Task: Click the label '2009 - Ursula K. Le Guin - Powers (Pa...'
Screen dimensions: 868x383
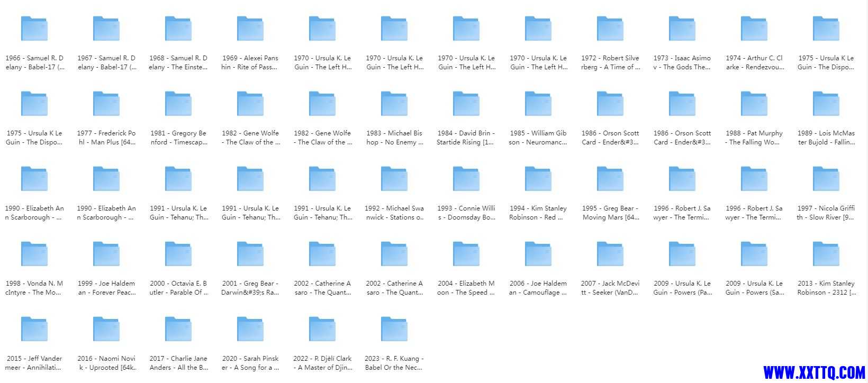Action: [x=682, y=288]
